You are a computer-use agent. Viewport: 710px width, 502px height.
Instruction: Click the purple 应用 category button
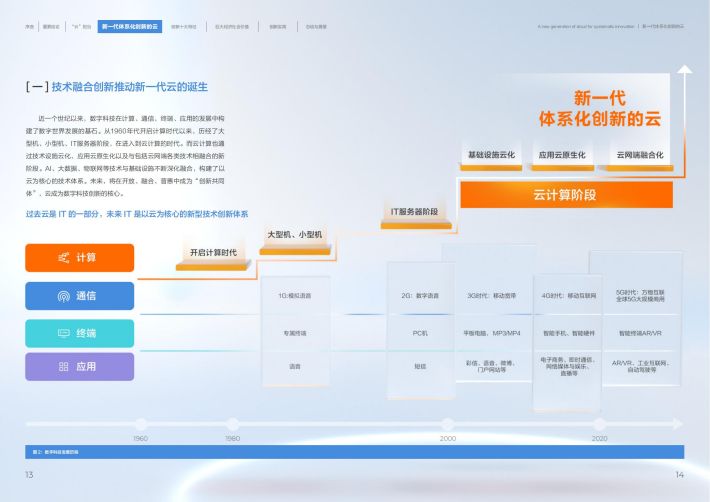80,367
